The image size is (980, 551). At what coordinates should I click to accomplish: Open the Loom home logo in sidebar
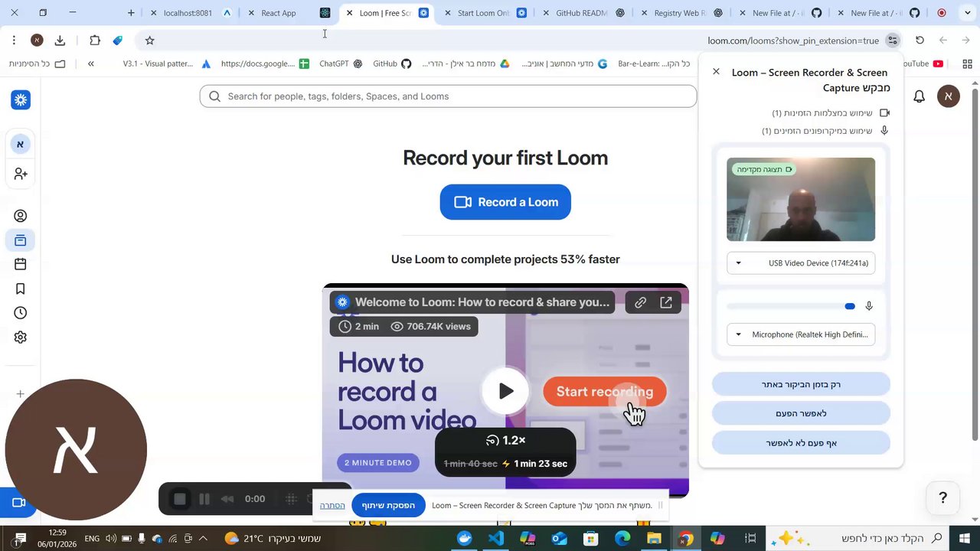pos(21,99)
